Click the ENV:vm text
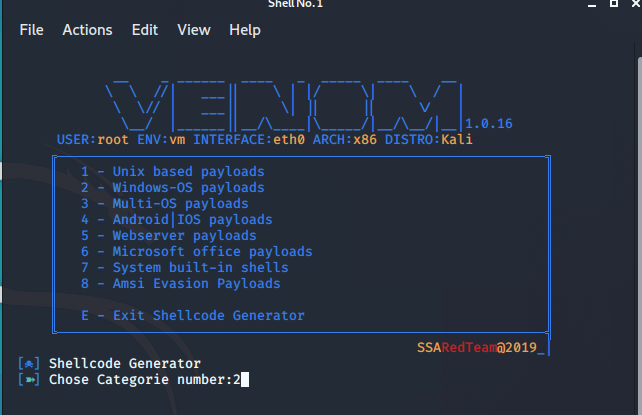Image resolution: width=642 pixels, height=415 pixels. 161,140
